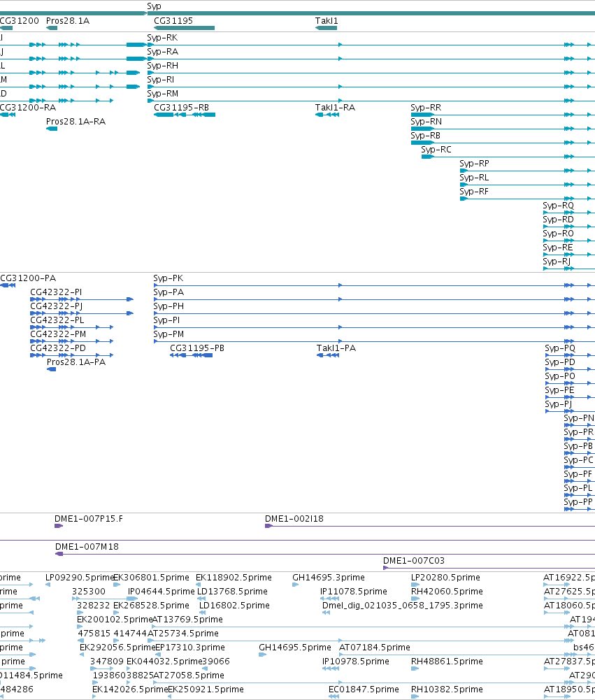595x700 pixels.
Task: Select the Syp-RR transcript label
Action: point(426,107)
